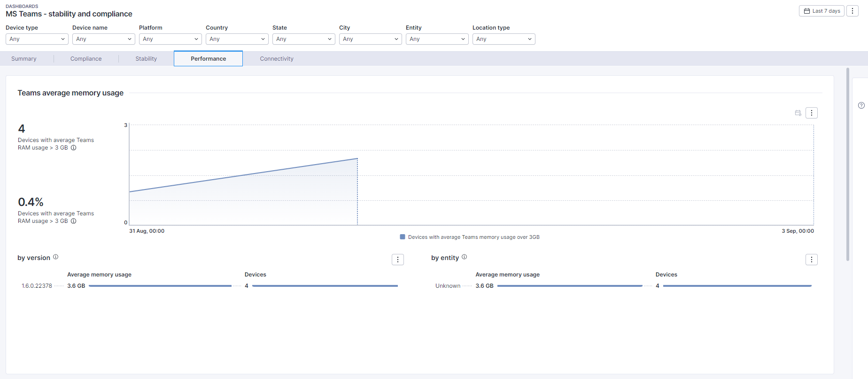This screenshot has width=868, height=379.
Task: Click Teams average memory usage heading
Action: [x=70, y=93]
